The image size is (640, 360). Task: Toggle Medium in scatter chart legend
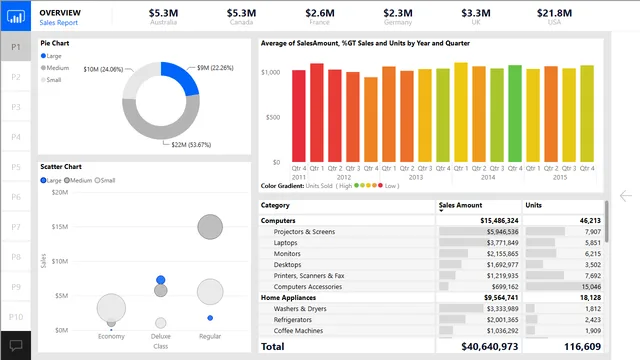click(78, 180)
